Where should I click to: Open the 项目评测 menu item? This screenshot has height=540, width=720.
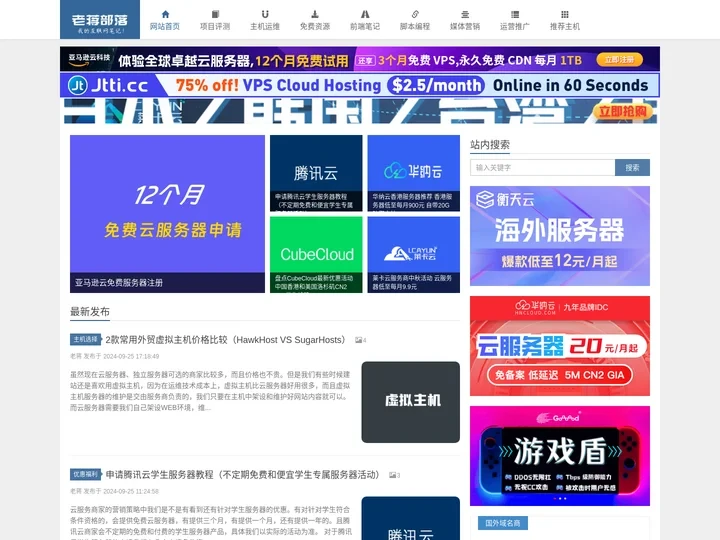tap(215, 27)
